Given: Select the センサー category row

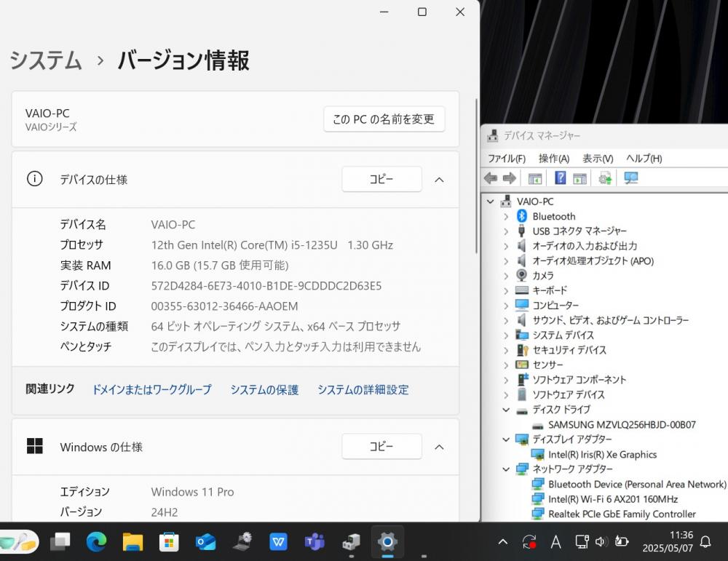Looking at the screenshot, I should point(547,365).
